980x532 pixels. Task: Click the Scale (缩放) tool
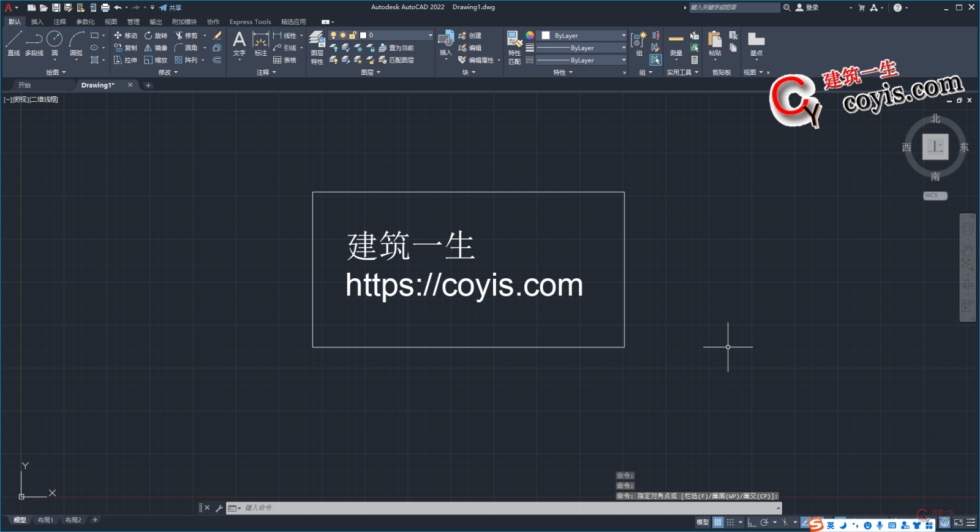click(156, 60)
